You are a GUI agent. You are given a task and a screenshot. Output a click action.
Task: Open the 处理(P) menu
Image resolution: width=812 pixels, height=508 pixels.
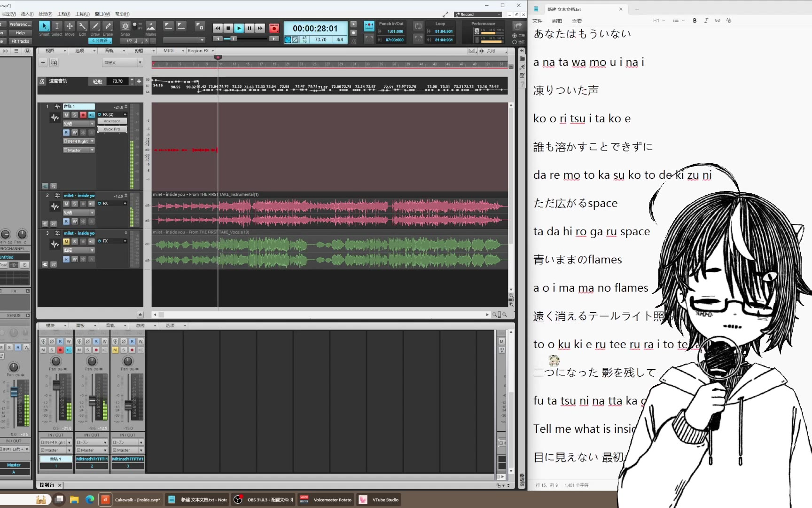45,14
